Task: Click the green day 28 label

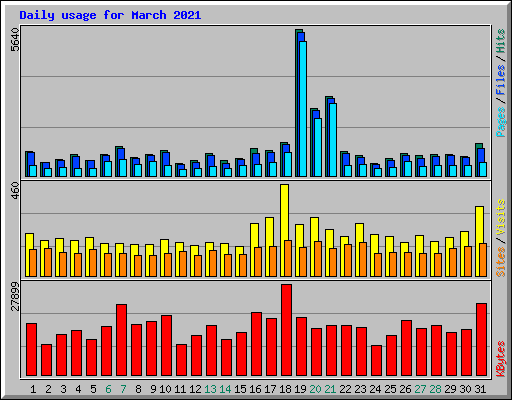Action: pyautogui.click(x=435, y=389)
